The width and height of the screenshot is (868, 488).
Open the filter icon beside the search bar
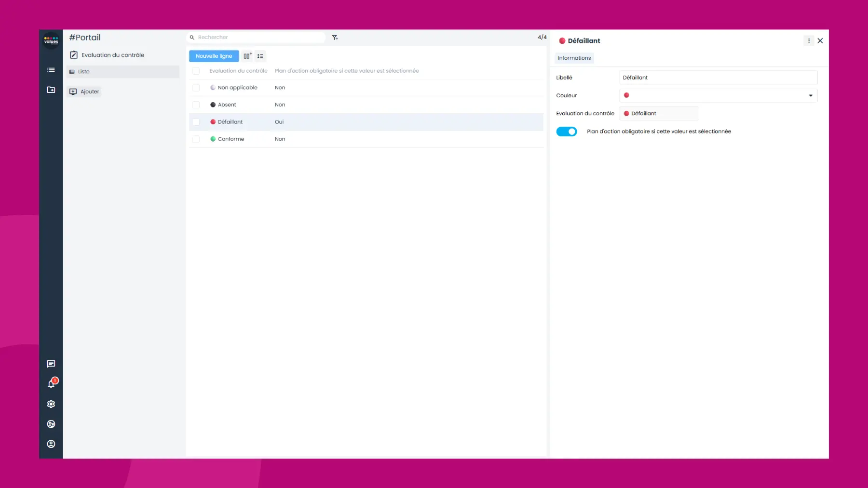[335, 37]
